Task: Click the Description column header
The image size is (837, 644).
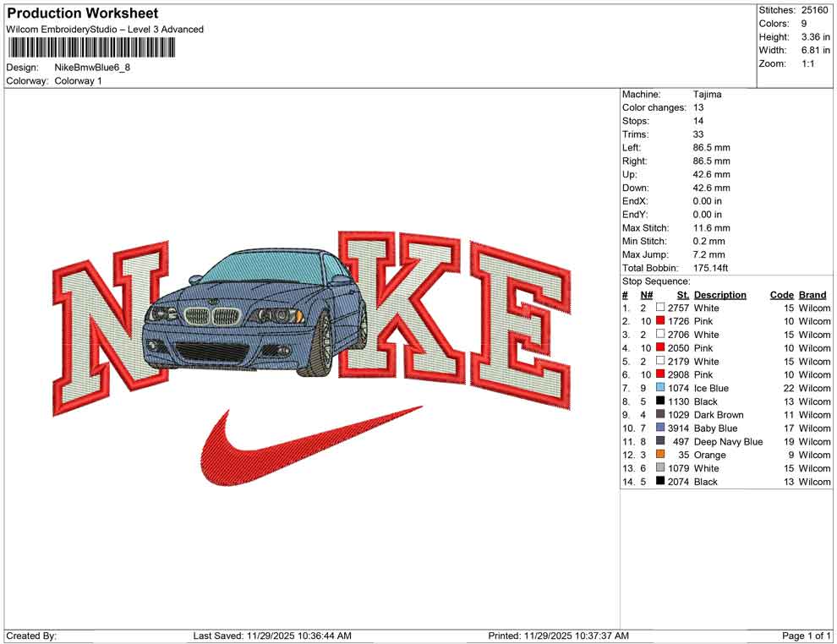Action: 720,294
